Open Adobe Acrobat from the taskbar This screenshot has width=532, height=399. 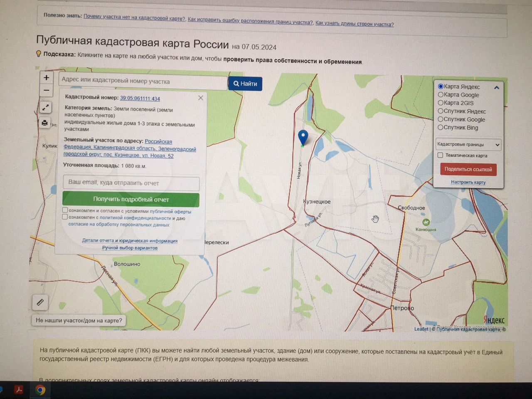click(19, 390)
